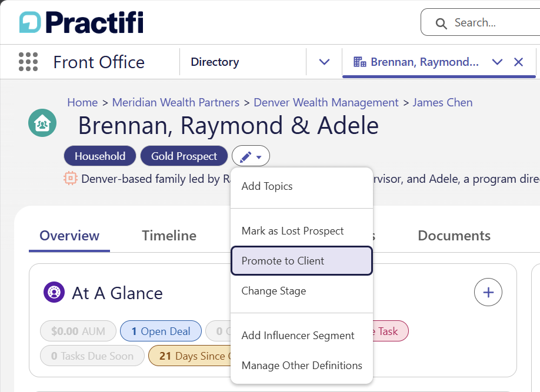Select Add Influencer Segment
The image size is (540, 392).
tap(302, 336)
